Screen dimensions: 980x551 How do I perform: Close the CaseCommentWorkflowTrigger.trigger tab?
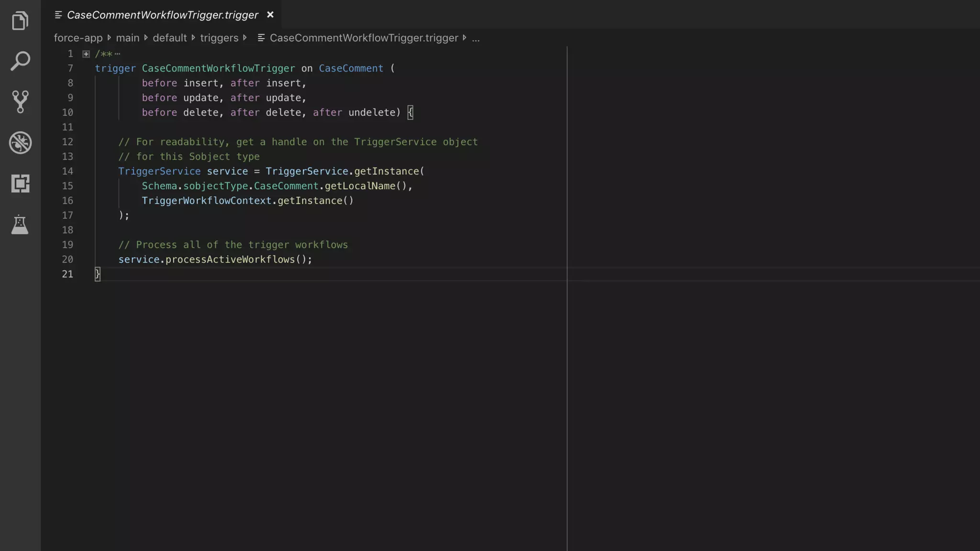click(x=270, y=15)
